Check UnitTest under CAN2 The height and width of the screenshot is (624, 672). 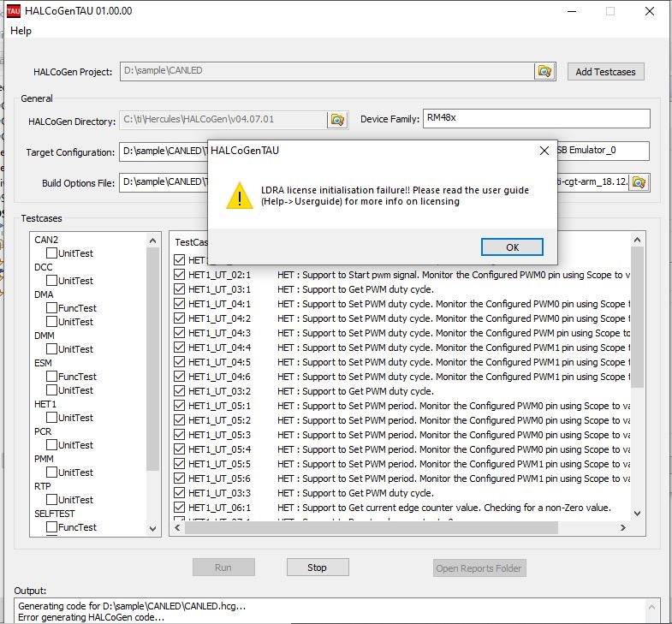pos(51,253)
